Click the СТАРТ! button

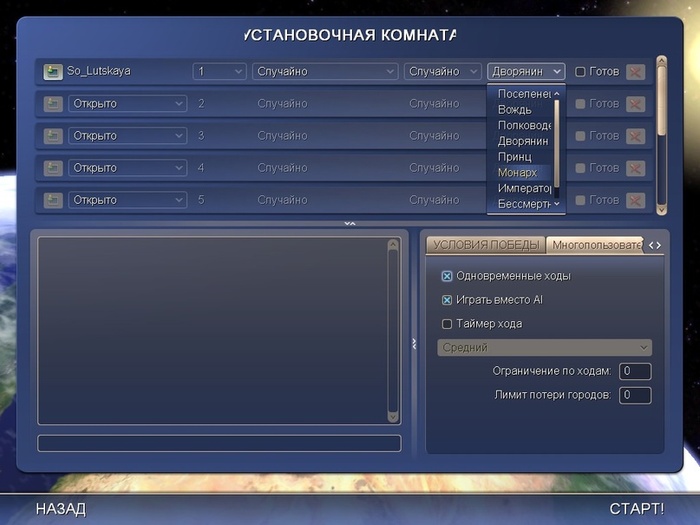[x=637, y=509]
